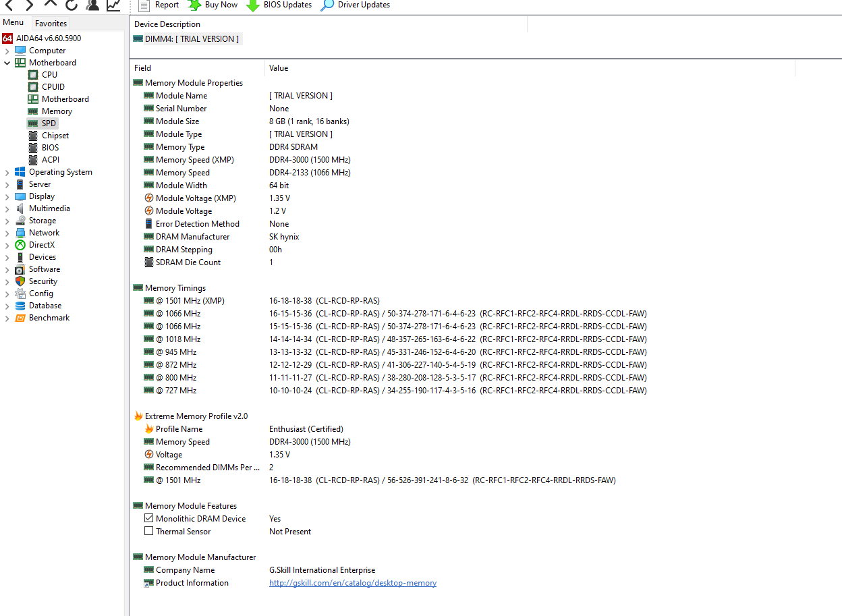This screenshot has height=616, width=842.
Task: Click the Database icon in the tree
Action: click(x=20, y=306)
